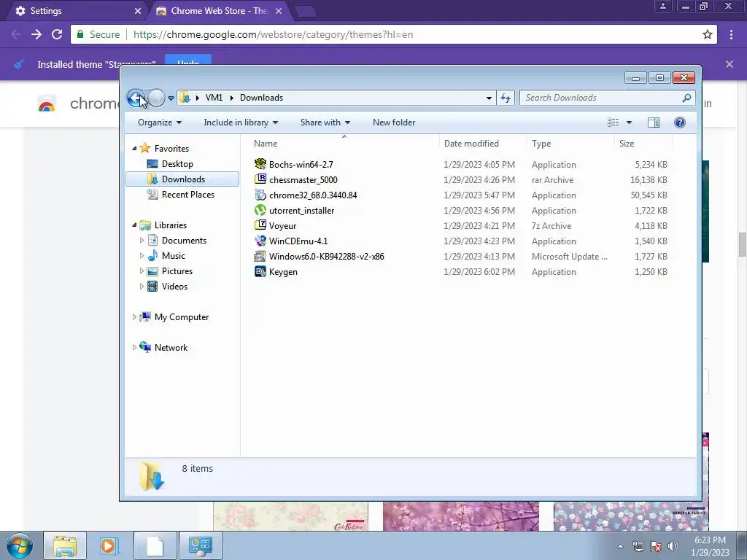
Task: Select the chessmaster_5000 rar archive icon
Action: tap(260, 179)
